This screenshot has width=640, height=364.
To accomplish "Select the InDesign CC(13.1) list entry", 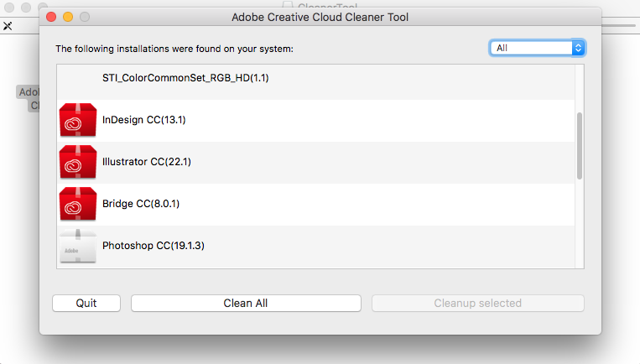I will pos(143,120).
